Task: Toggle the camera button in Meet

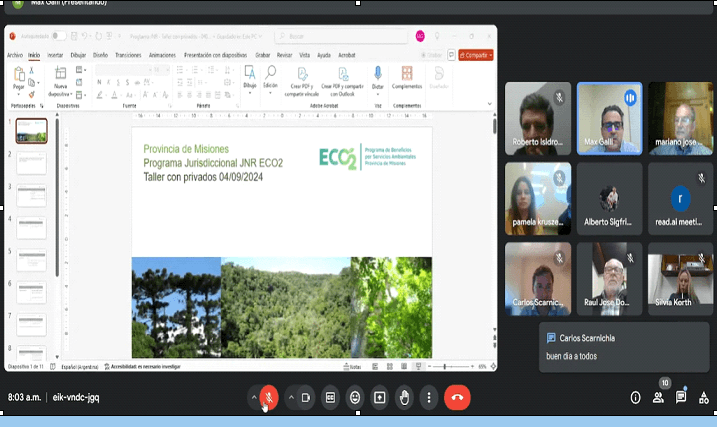Action: point(306,397)
